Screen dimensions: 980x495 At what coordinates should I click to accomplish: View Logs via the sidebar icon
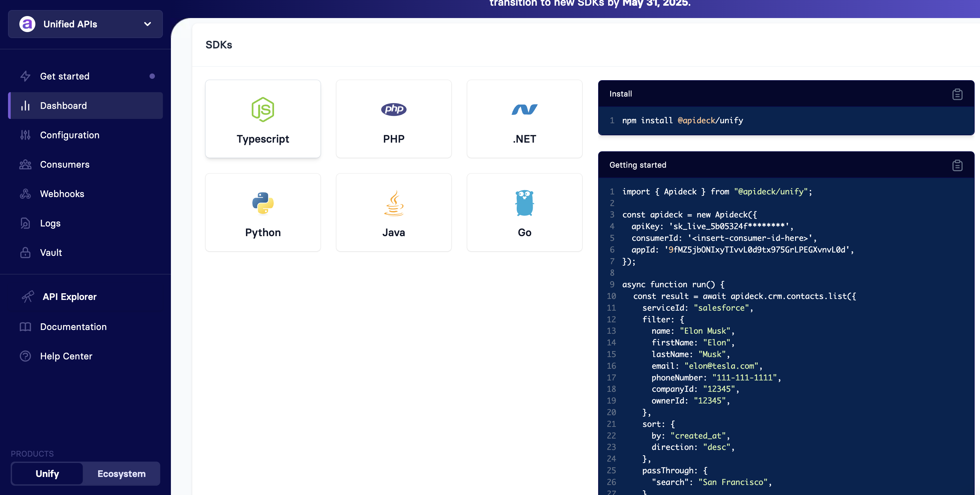[25, 223]
